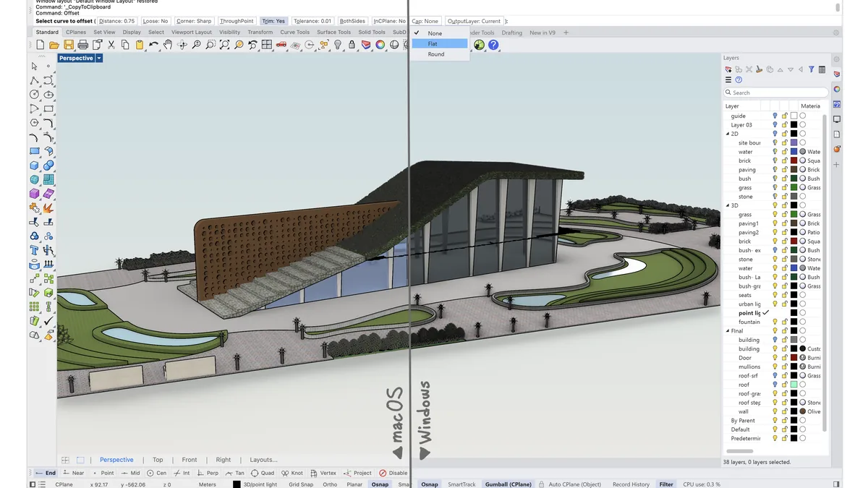
Task: Collapse the Final layer group
Action: point(728,331)
